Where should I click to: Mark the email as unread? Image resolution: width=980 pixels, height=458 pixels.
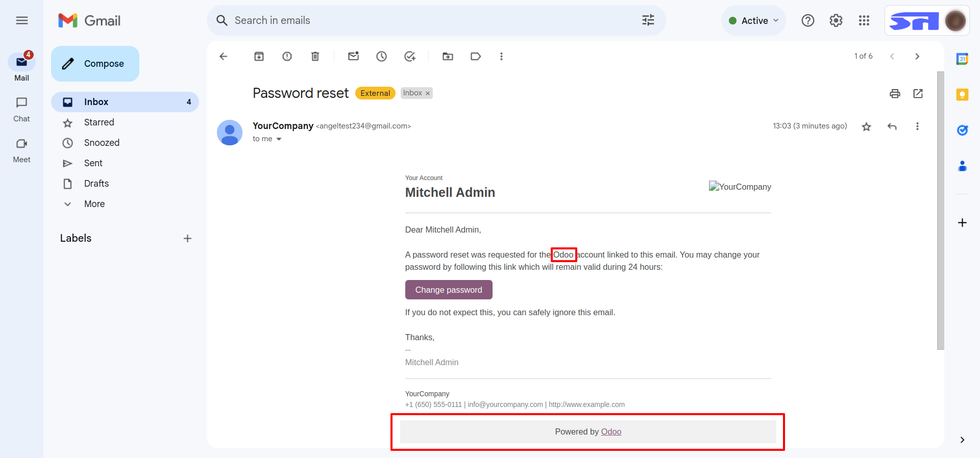[354, 57]
